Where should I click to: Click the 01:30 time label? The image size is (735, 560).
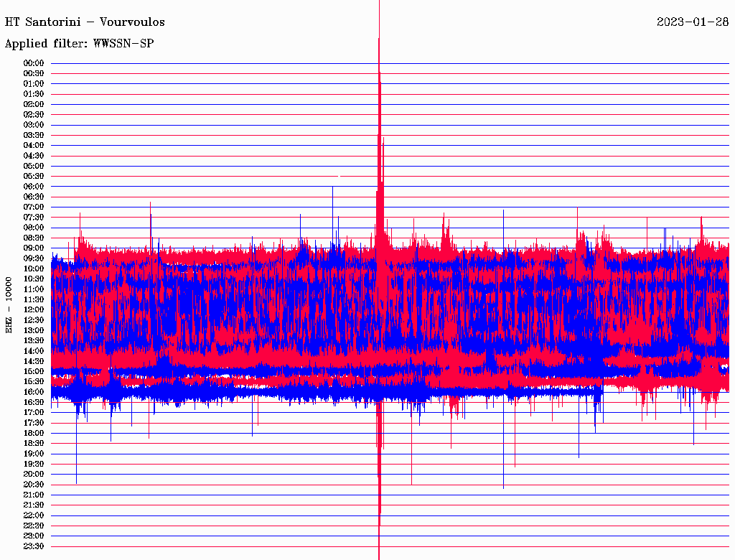[34, 94]
